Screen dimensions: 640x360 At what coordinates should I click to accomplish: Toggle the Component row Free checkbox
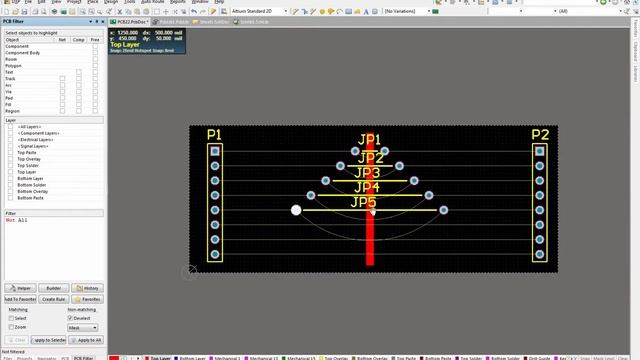pyautogui.click(x=95, y=47)
